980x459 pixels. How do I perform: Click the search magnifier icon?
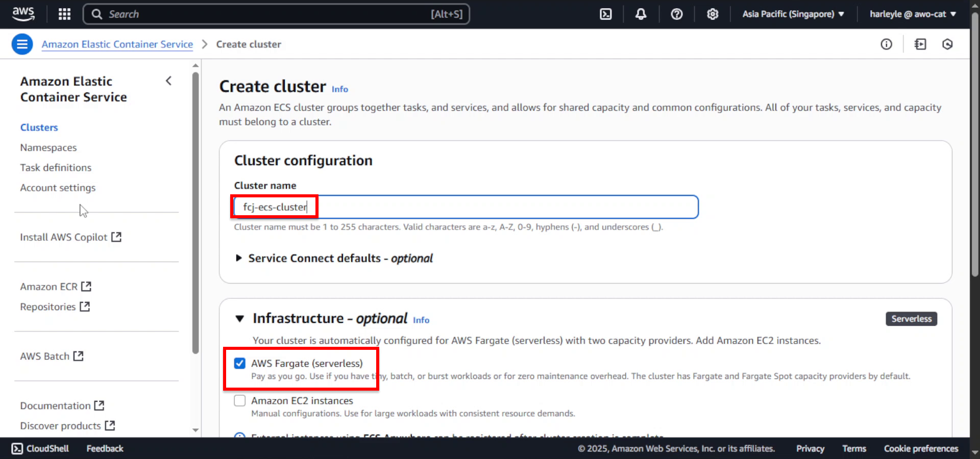point(96,14)
